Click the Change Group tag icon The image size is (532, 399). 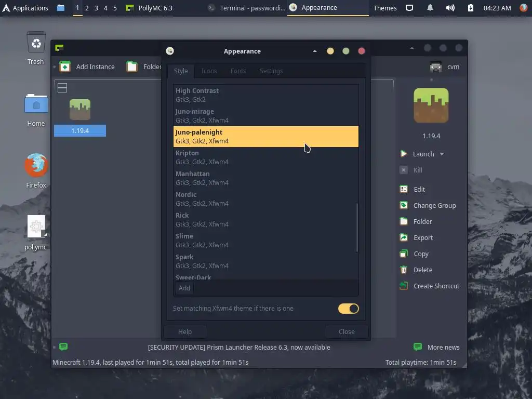coord(403,205)
